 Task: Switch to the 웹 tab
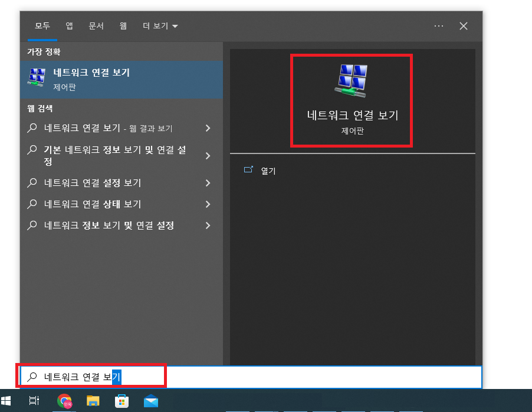[123, 26]
